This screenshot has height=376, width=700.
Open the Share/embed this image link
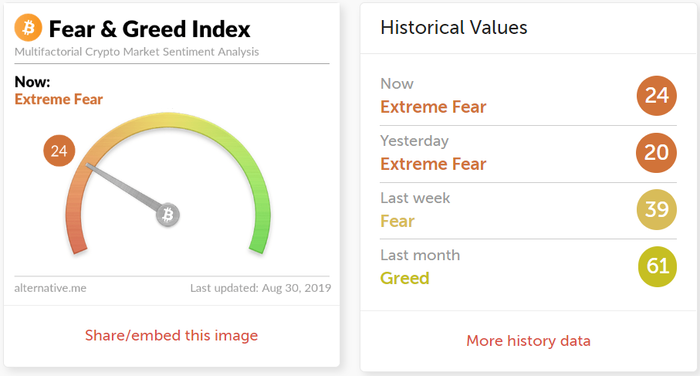click(x=171, y=335)
